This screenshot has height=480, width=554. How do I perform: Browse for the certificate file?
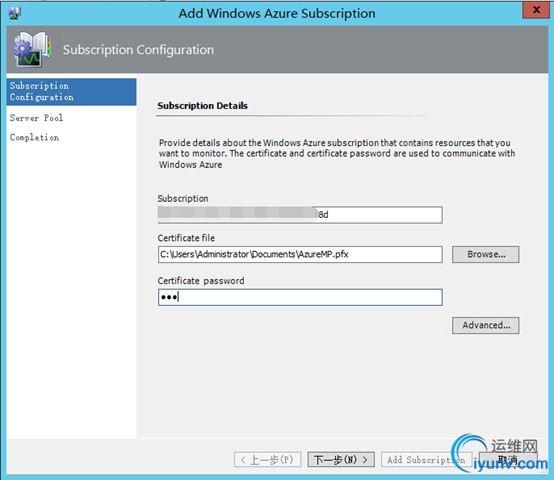485,254
